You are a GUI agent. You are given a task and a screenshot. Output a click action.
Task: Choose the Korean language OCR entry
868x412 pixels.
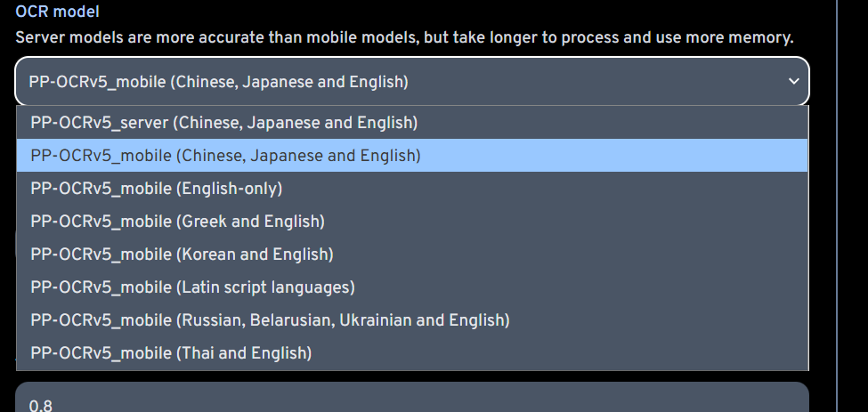coord(182,254)
